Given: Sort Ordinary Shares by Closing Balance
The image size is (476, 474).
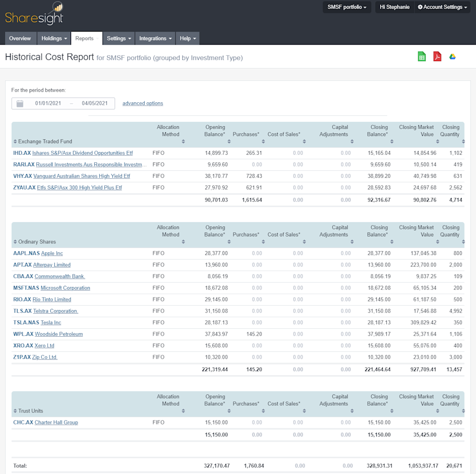Looking at the screenshot, I should (392, 242).
